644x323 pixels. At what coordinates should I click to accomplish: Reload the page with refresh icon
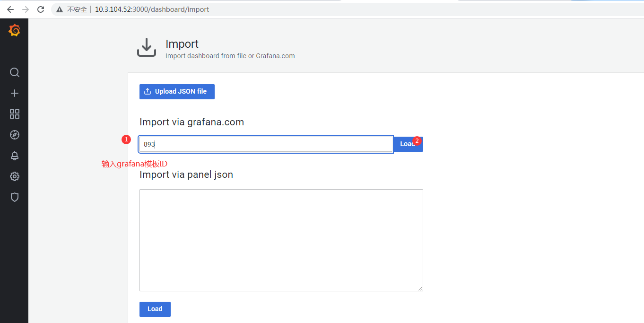click(x=41, y=9)
